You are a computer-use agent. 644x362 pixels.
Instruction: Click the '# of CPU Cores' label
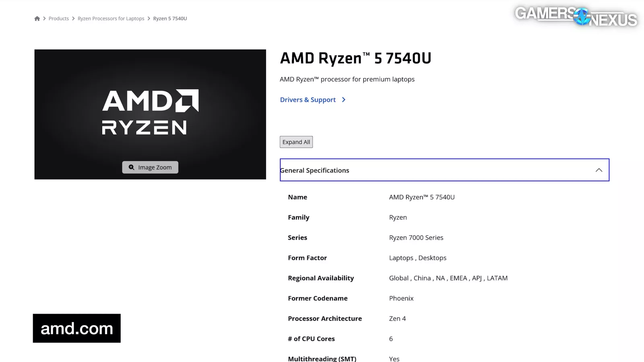311,339
